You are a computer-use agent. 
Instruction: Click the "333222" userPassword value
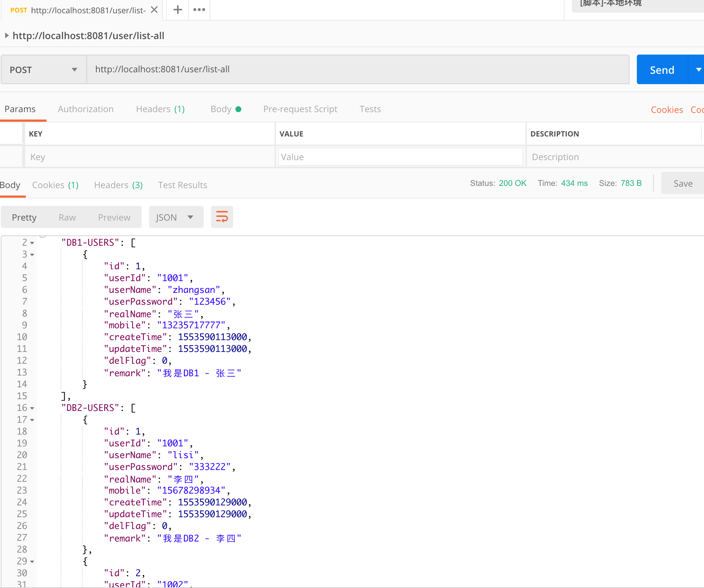(x=210, y=467)
